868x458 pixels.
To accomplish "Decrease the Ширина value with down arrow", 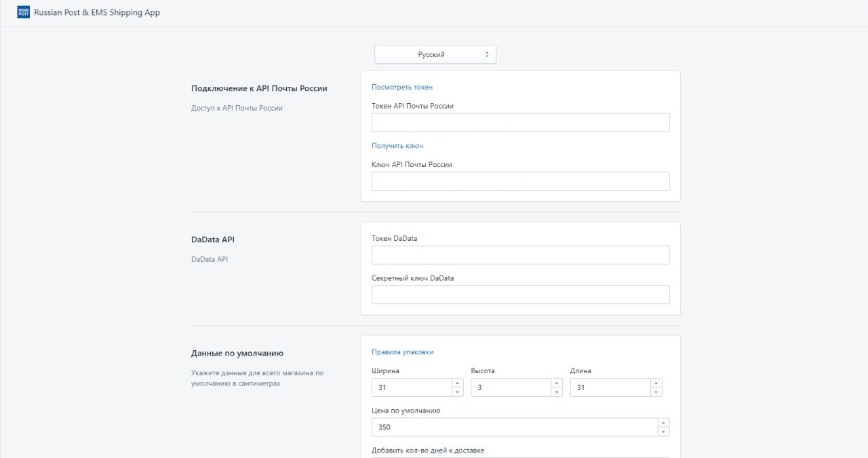I will coord(458,392).
